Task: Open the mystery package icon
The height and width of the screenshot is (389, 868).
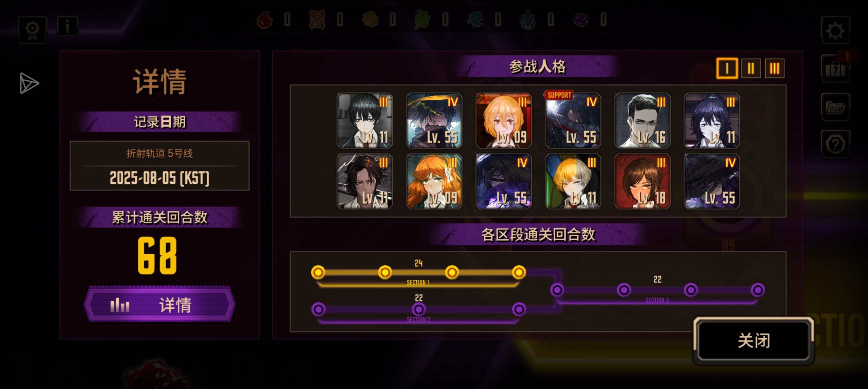Action: (x=836, y=69)
